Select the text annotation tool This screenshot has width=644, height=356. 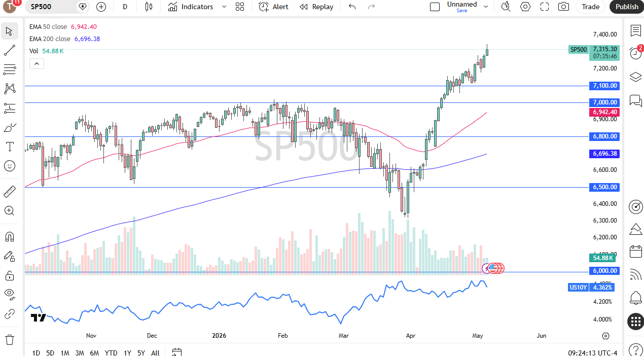(9, 147)
